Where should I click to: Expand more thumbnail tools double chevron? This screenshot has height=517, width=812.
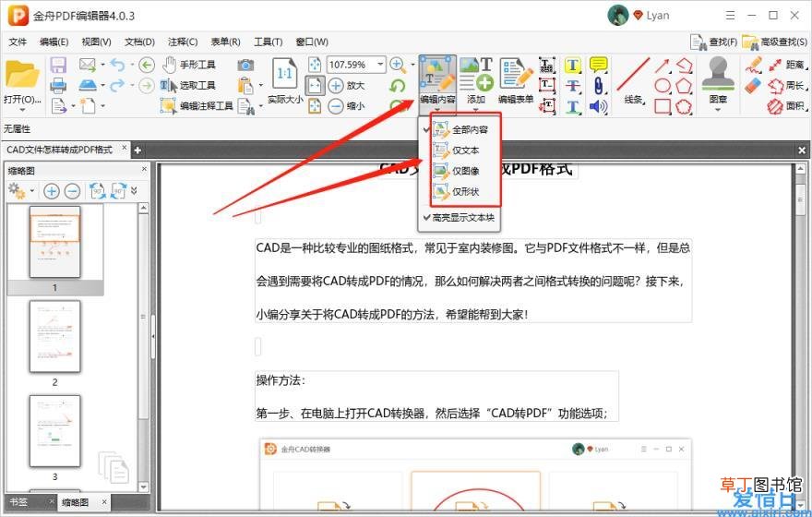click(x=135, y=190)
